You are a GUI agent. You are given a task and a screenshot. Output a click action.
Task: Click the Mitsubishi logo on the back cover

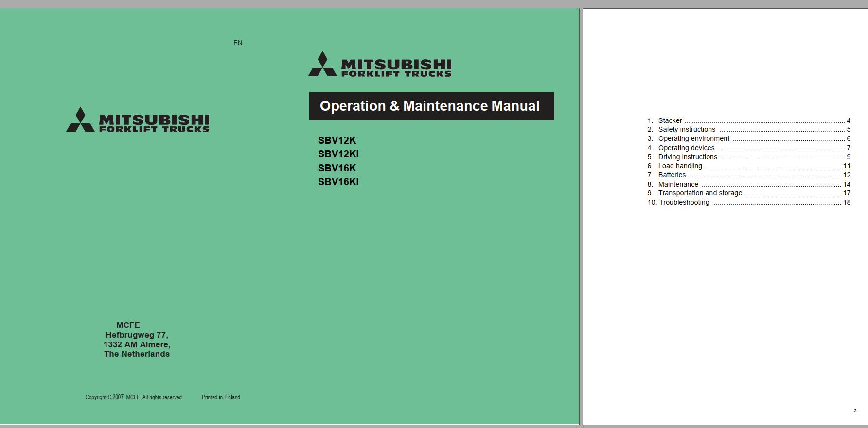point(138,120)
